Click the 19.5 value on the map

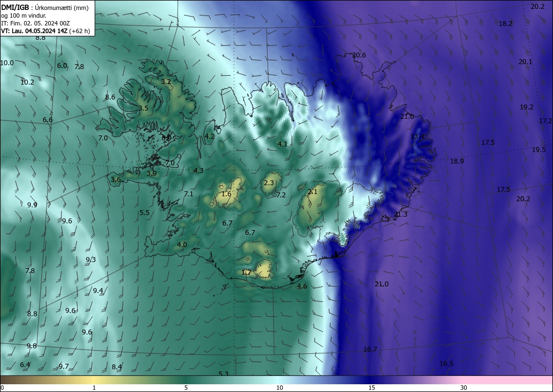click(539, 149)
